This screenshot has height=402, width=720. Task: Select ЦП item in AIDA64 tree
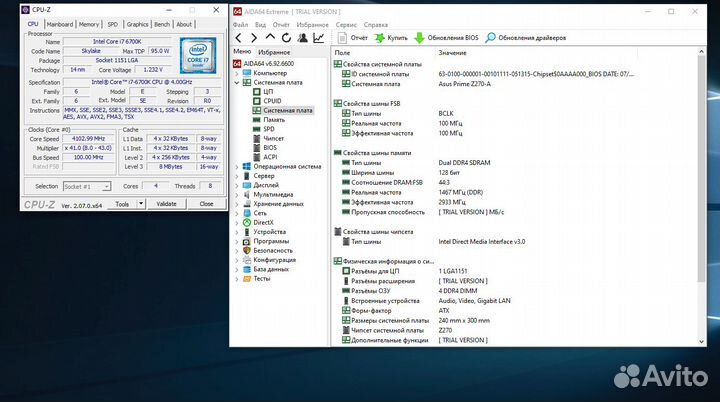point(263,91)
